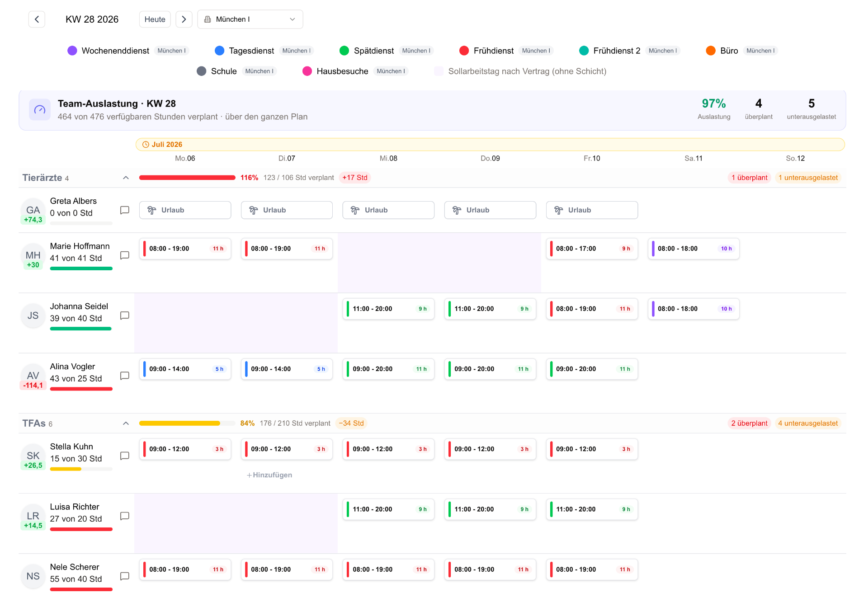This screenshot has height=593, width=868.
Task: Jump to current week with Heute
Action: tap(155, 19)
